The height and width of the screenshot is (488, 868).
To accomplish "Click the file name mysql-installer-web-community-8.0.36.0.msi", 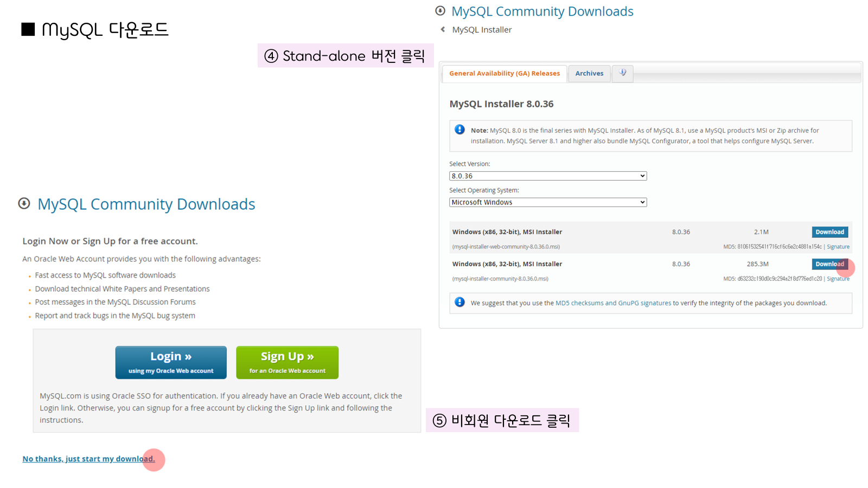I will [x=506, y=247].
